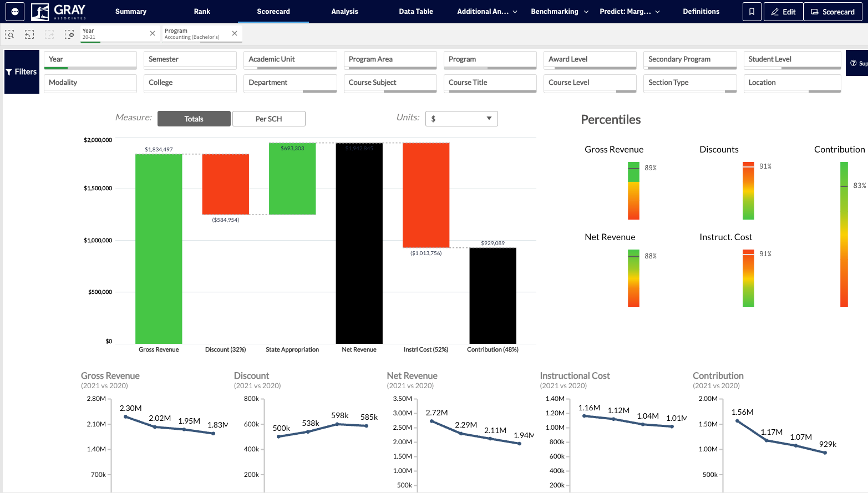Open the Units dropdown
The image size is (868, 493).
461,119
